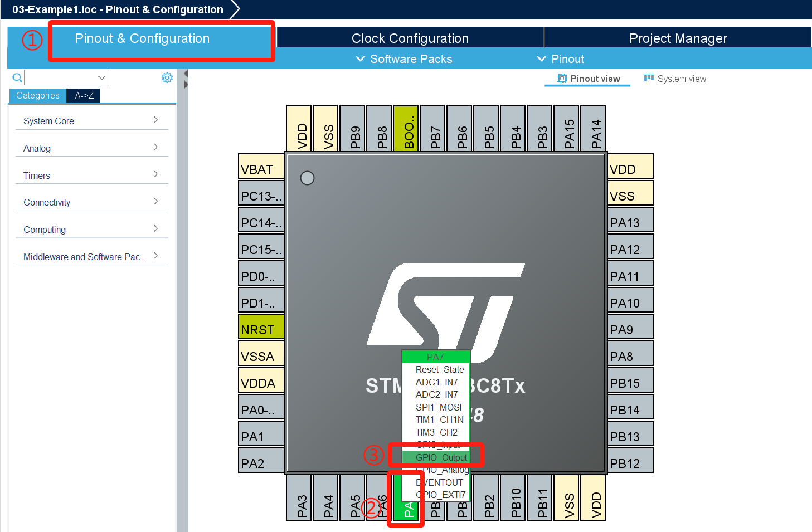Open the Project Manager tab
The width and height of the screenshot is (812, 532).
(x=678, y=38)
